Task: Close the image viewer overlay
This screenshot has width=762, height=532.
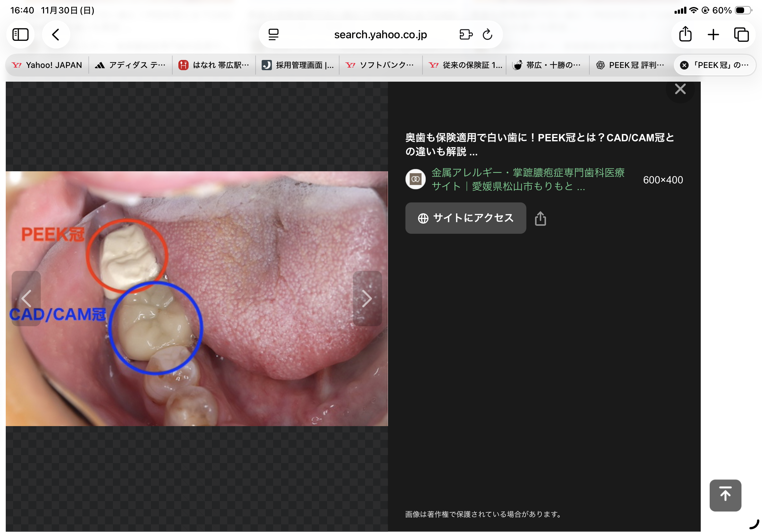Action: point(680,89)
